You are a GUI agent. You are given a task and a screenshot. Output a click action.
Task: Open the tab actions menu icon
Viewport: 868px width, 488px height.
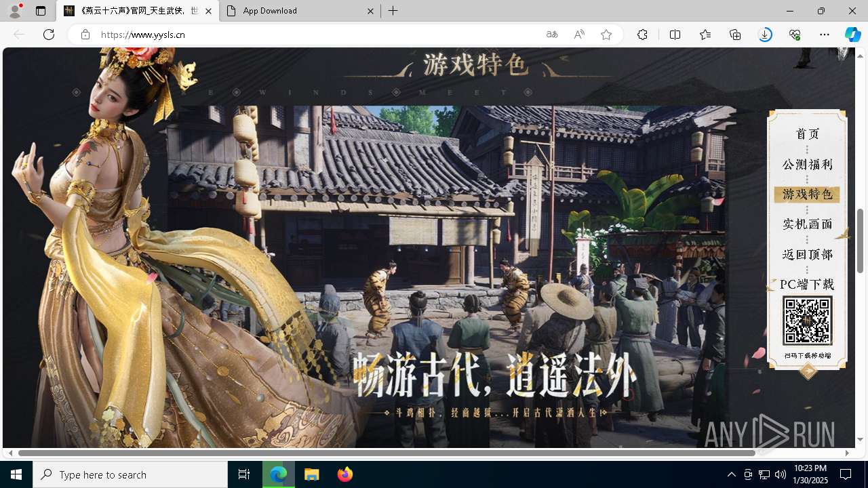pyautogui.click(x=41, y=11)
